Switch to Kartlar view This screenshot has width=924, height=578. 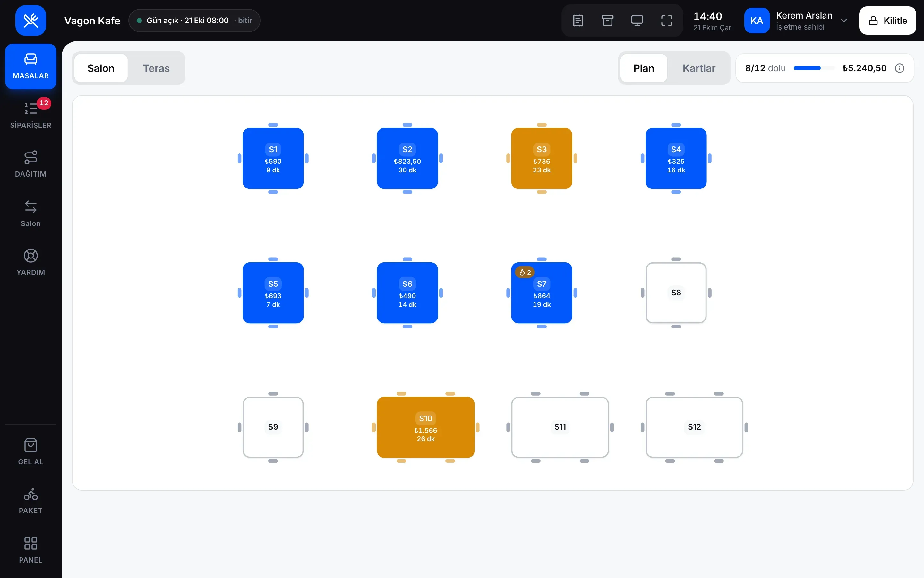click(699, 68)
